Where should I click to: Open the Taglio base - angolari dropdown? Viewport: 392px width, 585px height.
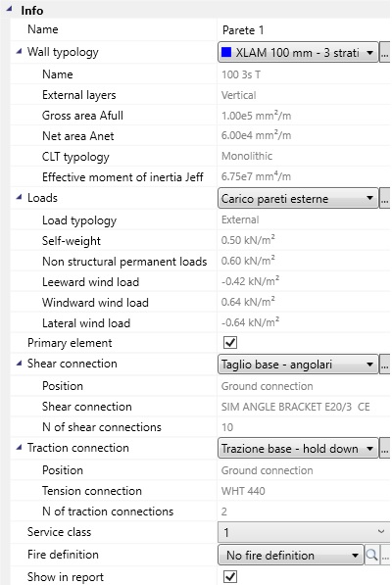pos(298,365)
